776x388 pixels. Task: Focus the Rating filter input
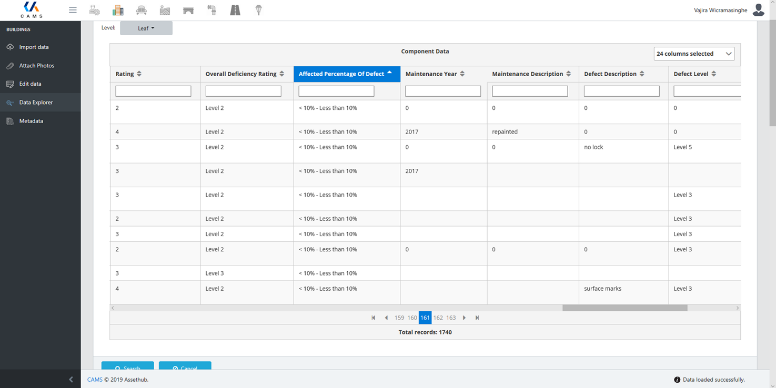[153, 91]
